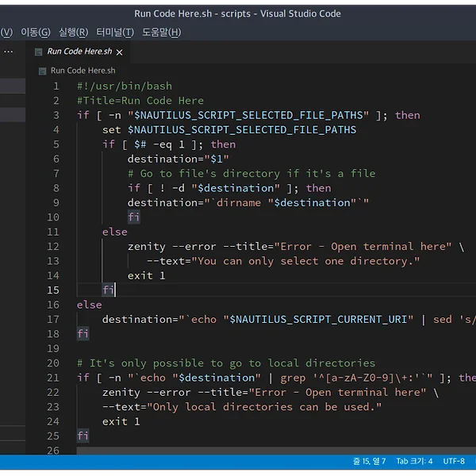476x476 pixels.
Task: Open the 이동(G) menu
Action: [36, 32]
